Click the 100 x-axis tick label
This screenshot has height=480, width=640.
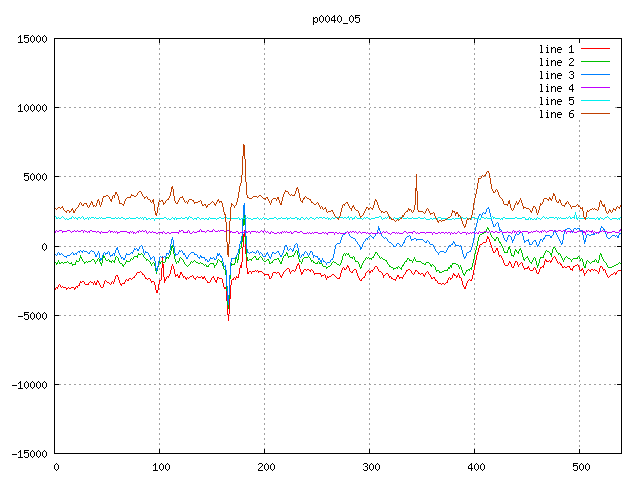159,467
